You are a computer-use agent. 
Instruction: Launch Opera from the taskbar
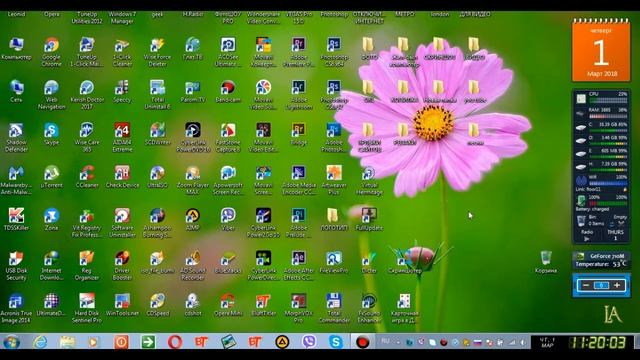[x=174, y=341]
